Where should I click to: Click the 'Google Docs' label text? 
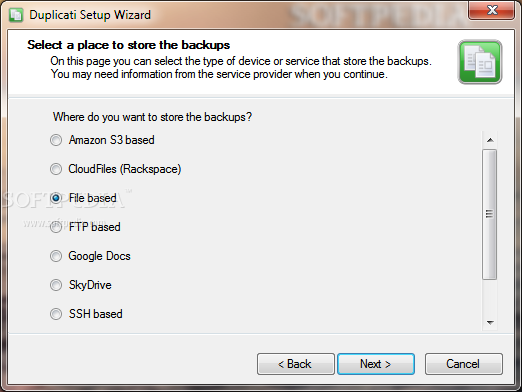click(99, 256)
